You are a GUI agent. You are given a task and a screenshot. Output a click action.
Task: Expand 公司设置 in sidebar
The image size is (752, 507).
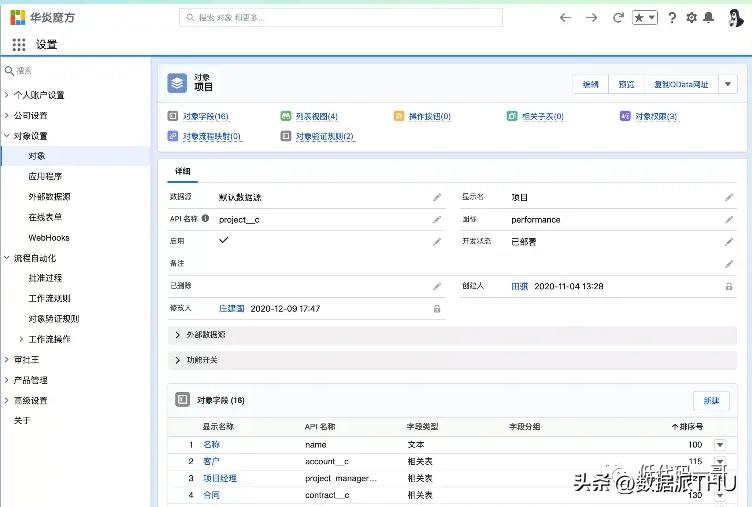tap(7, 115)
